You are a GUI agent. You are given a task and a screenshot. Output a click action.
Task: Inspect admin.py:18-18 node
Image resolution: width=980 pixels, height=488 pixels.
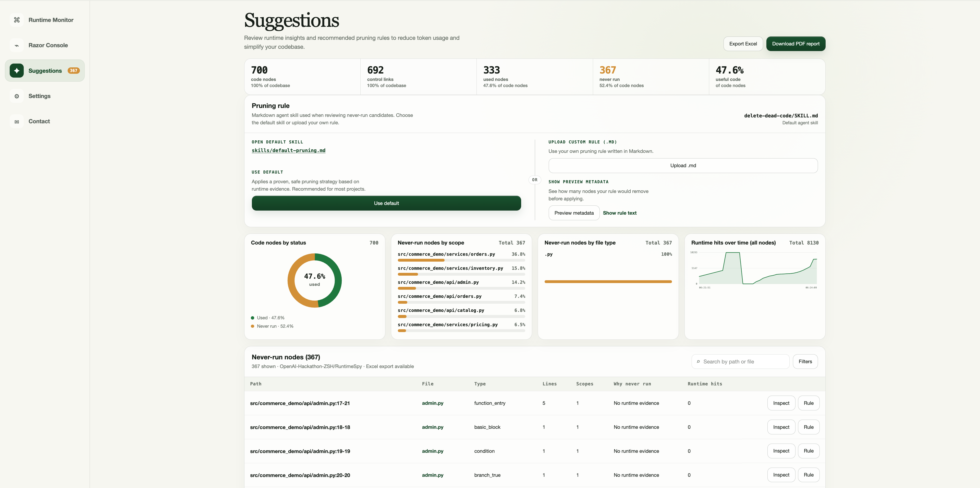[x=781, y=427]
